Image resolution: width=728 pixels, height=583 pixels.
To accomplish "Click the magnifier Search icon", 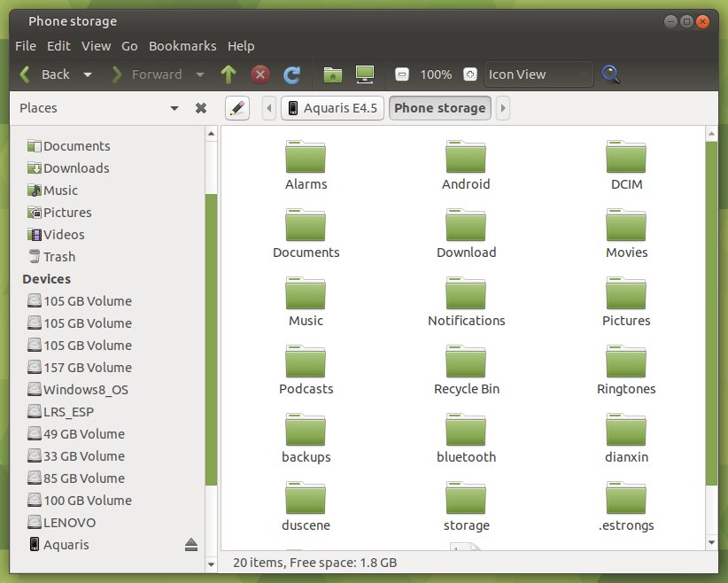I will pyautogui.click(x=610, y=74).
